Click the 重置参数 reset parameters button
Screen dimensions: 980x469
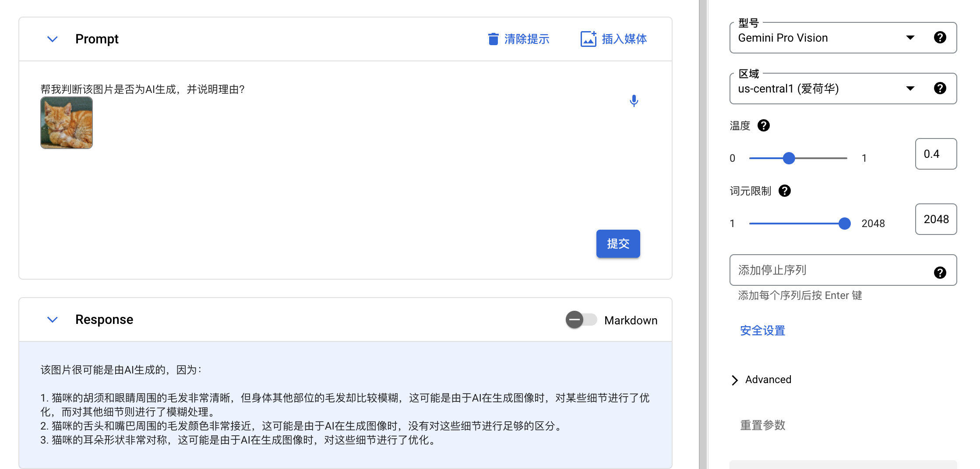(762, 425)
